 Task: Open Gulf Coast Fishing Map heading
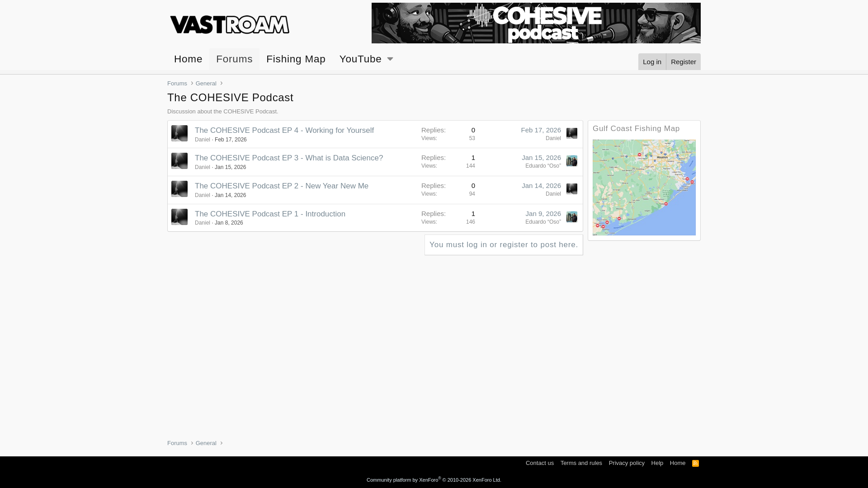[x=636, y=129]
